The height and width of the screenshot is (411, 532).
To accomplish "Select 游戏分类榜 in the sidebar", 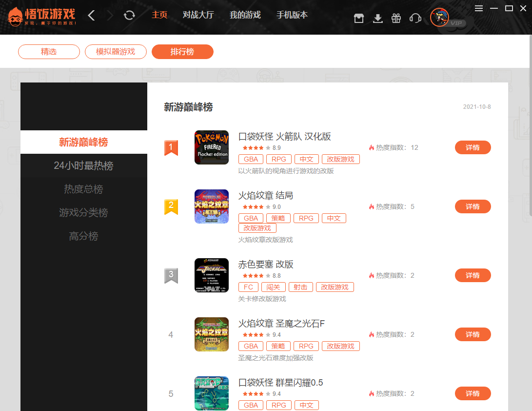I will 84,212.
